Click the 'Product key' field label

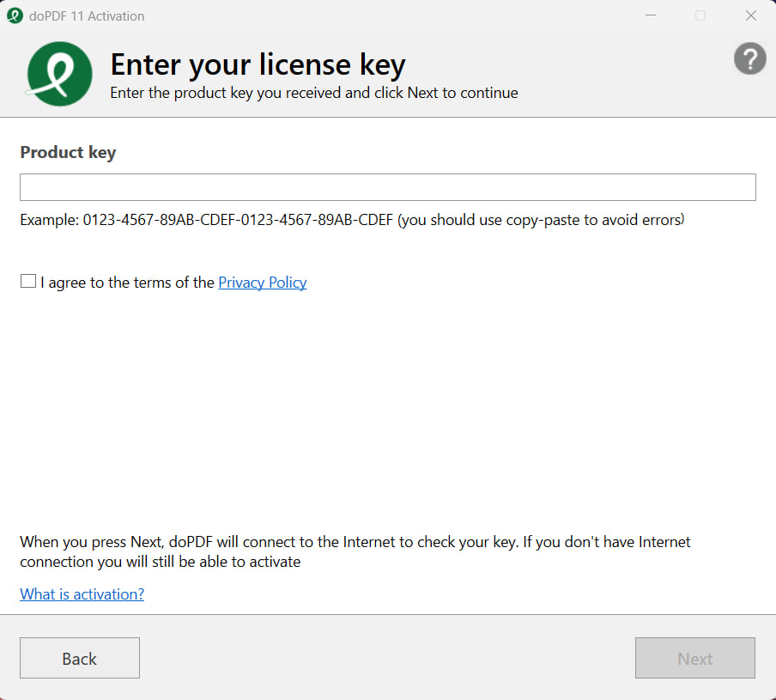68,152
